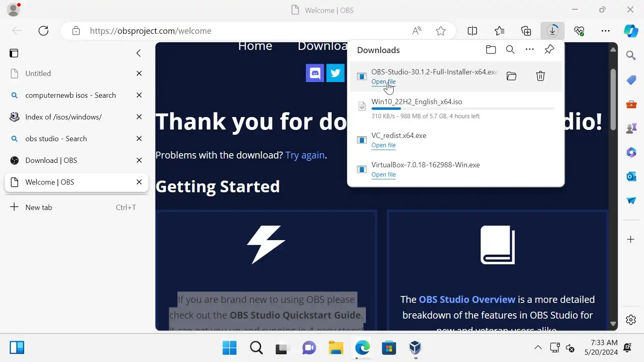Open Browser essentials heart icon

point(579,31)
